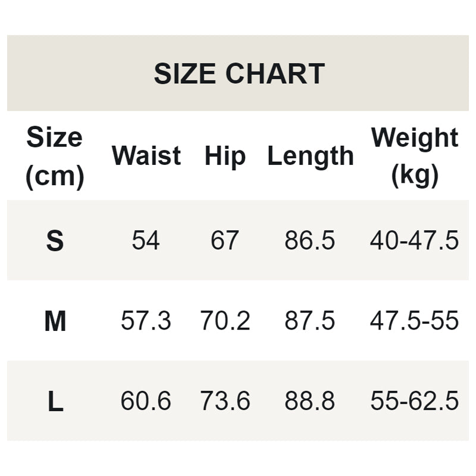Select weight range 40-47.5
476x476 pixels.
[x=415, y=241]
